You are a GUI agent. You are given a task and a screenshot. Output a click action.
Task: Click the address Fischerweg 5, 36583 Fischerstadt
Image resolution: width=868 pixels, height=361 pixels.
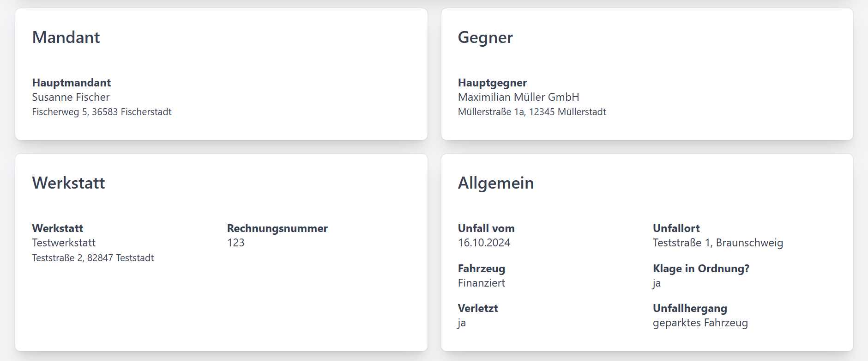tap(102, 112)
